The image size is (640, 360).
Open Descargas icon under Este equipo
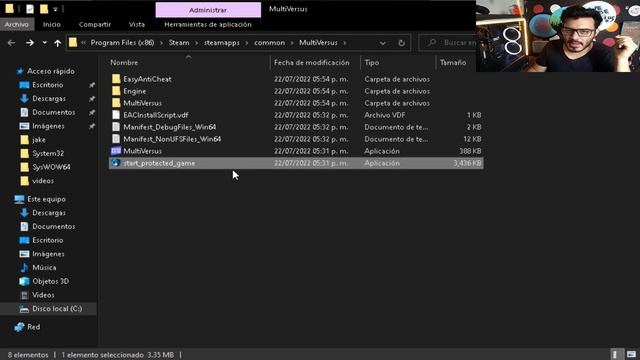(24, 213)
